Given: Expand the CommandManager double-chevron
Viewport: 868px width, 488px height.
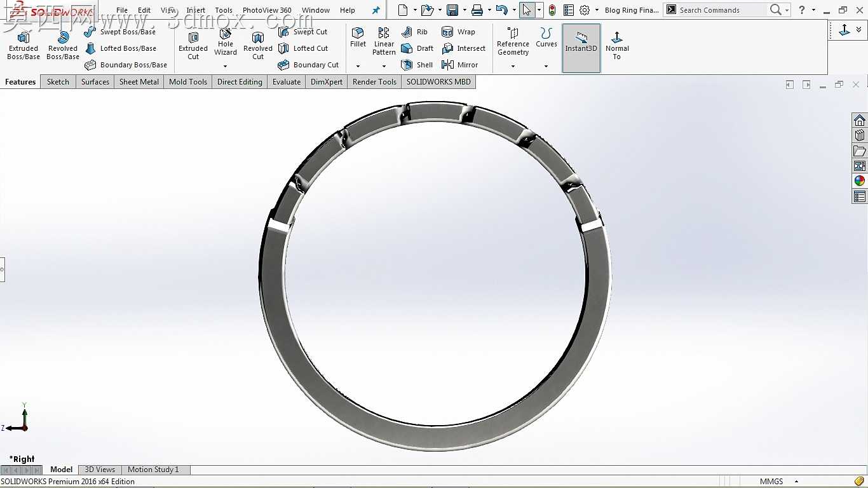Looking at the screenshot, I should click(x=859, y=30).
